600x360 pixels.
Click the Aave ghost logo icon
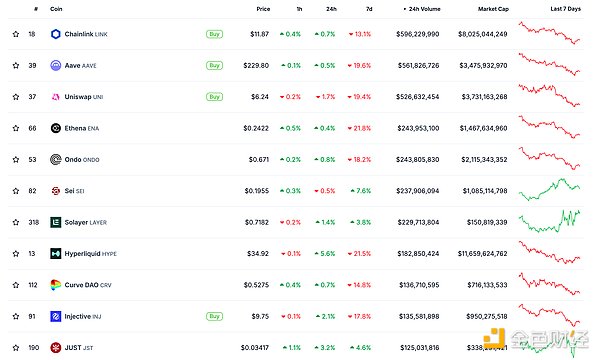(x=55, y=65)
